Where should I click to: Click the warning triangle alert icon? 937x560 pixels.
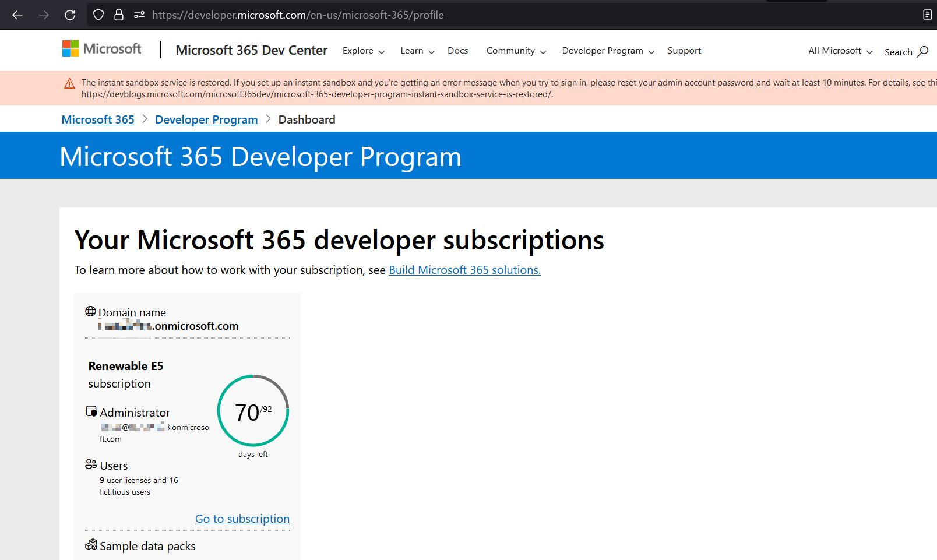click(69, 83)
